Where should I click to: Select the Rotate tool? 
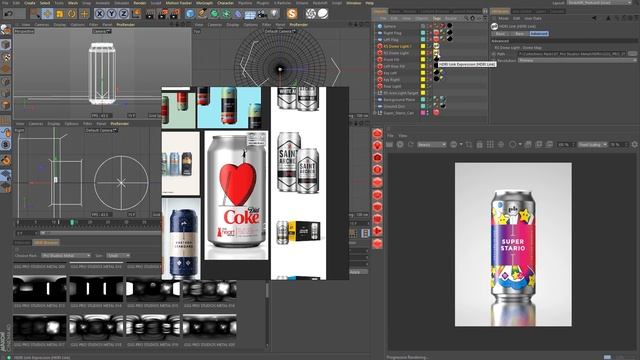pyautogui.click(x=72, y=13)
